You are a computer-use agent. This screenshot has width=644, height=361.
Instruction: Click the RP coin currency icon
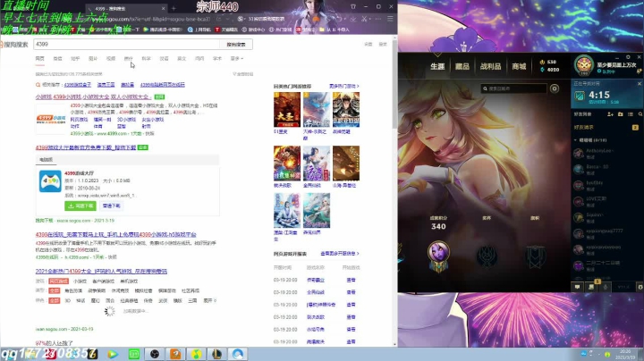(x=542, y=62)
